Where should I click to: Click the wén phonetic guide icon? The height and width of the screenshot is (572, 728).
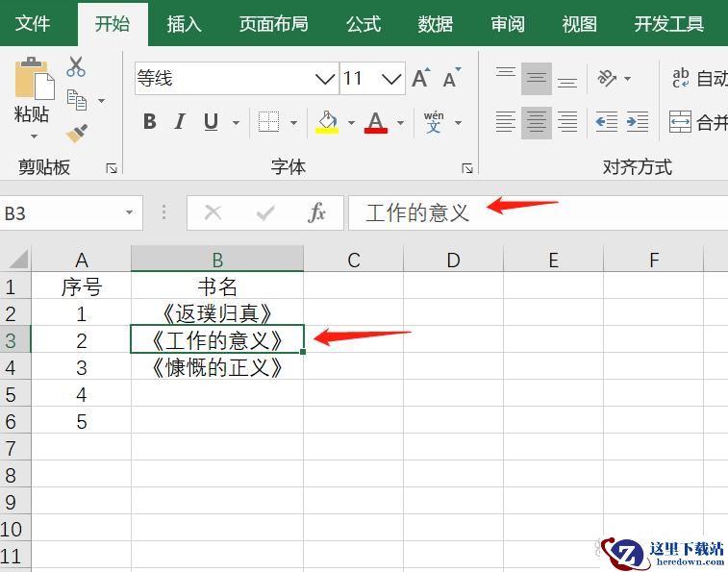(x=434, y=122)
